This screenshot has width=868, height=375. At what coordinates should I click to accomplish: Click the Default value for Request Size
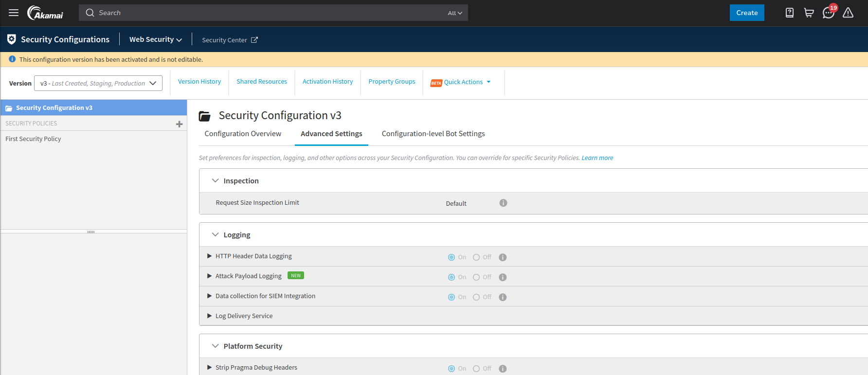tap(456, 203)
